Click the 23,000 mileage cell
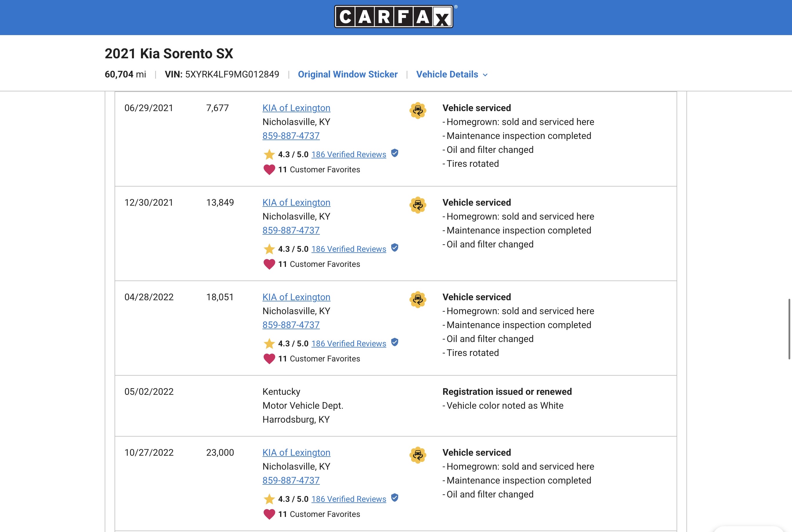Image resolution: width=792 pixels, height=532 pixels. [220, 453]
